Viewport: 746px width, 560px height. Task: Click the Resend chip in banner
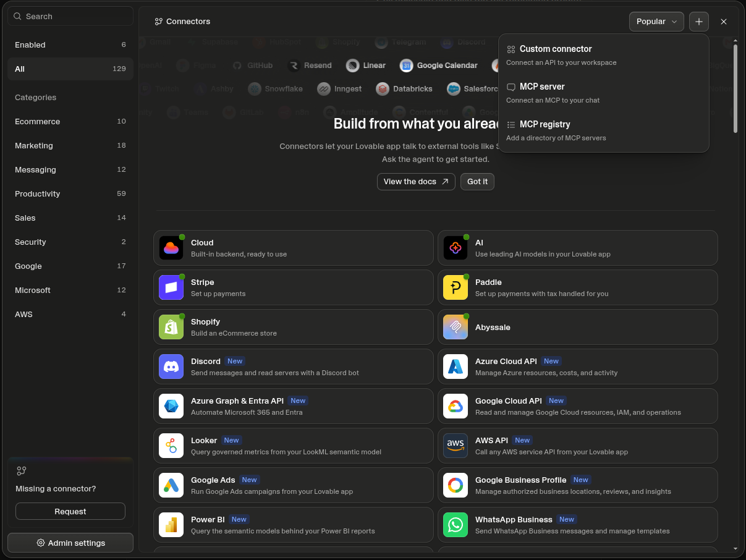[x=310, y=66]
